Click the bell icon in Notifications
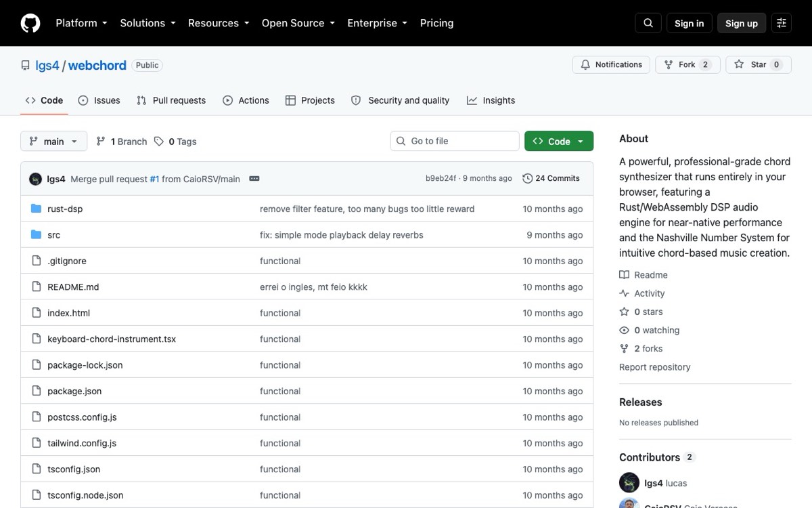This screenshot has height=508, width=812. coord(585,65)
